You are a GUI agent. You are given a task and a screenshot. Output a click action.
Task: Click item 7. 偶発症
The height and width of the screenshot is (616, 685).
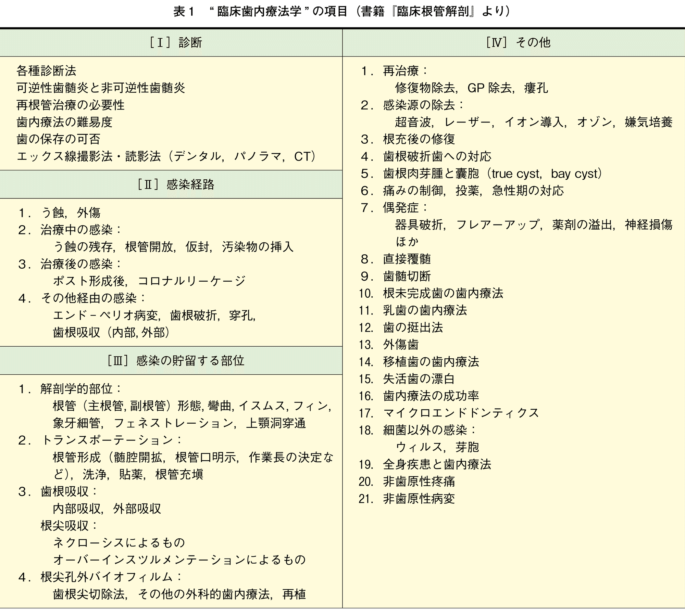394,208
